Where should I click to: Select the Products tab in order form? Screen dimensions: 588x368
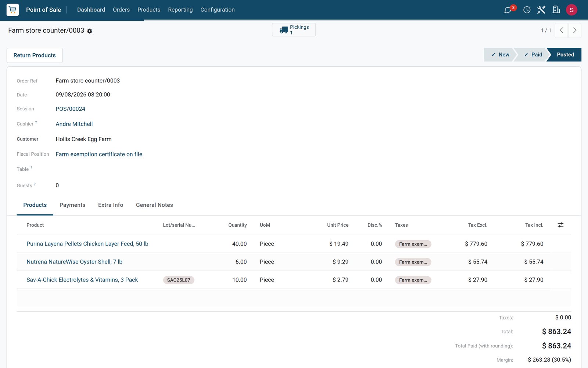click(35, 205)
